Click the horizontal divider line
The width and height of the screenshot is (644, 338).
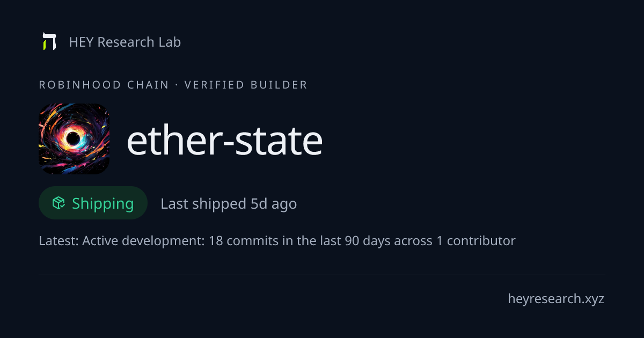[x=322, y=275]
